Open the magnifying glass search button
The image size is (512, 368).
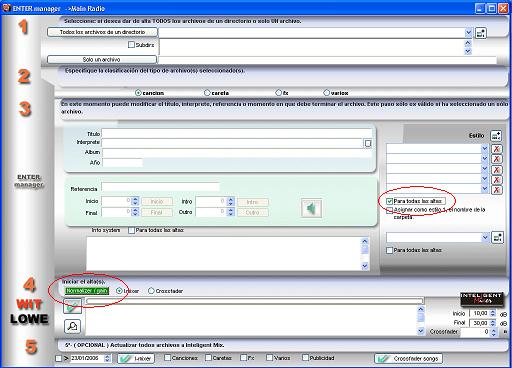pyautogui.click(x=72, y=326)
